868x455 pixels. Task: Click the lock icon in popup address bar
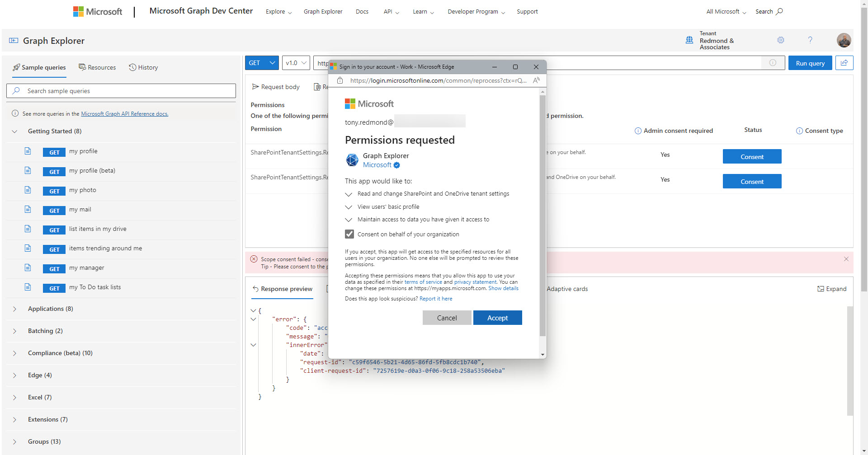point(340,80)
